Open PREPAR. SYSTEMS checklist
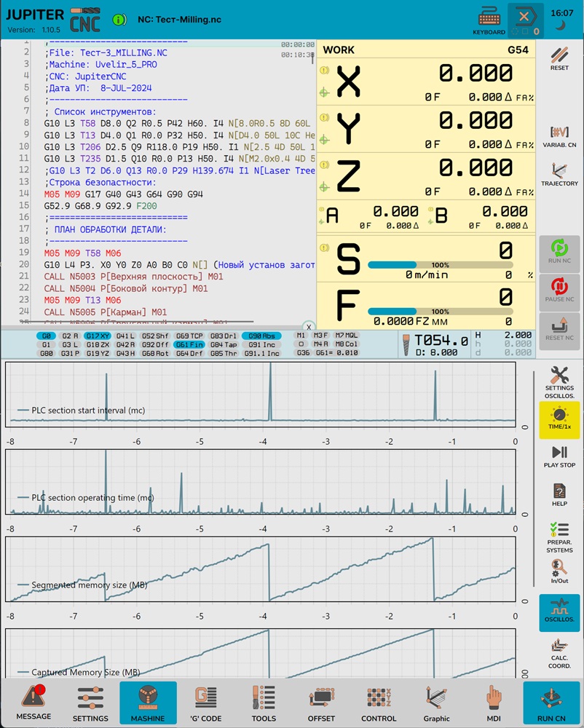 (559, 537)
